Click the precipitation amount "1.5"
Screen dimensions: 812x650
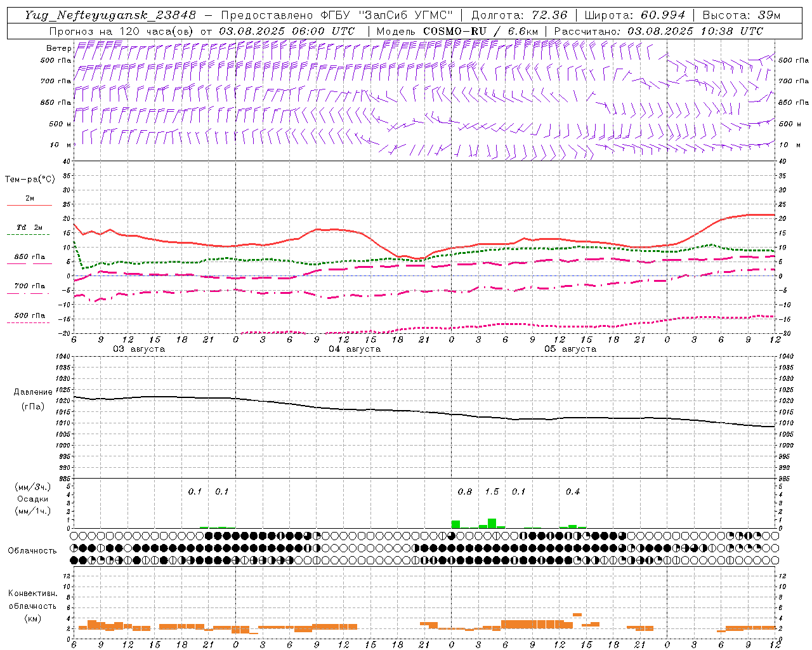(492, 492)
